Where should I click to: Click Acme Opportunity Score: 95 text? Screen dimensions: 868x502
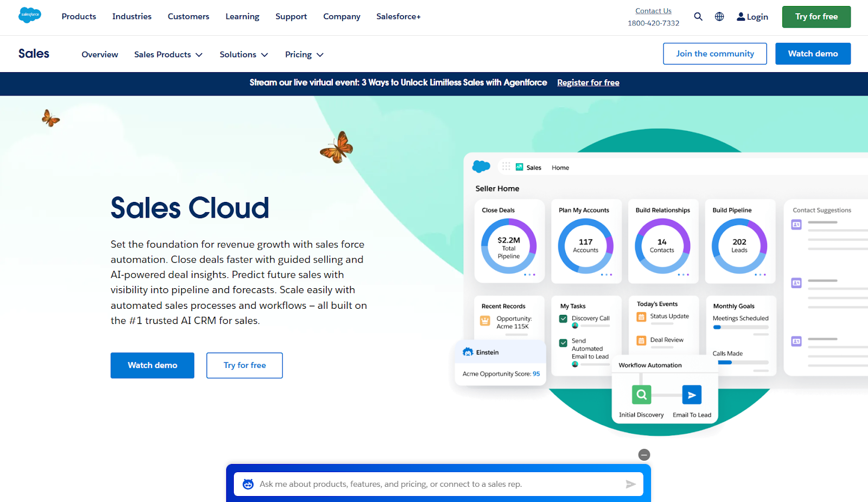click(x=501, y=374)
